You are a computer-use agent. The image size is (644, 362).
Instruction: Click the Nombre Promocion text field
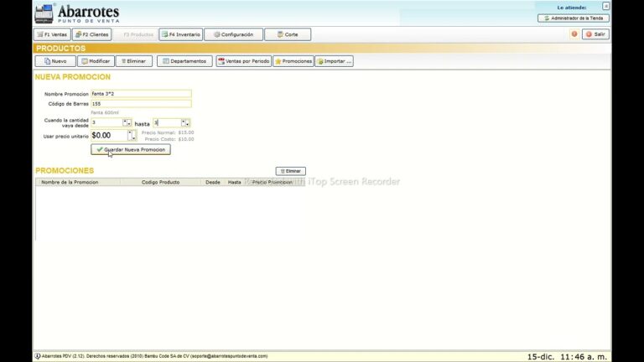(141, 94)
